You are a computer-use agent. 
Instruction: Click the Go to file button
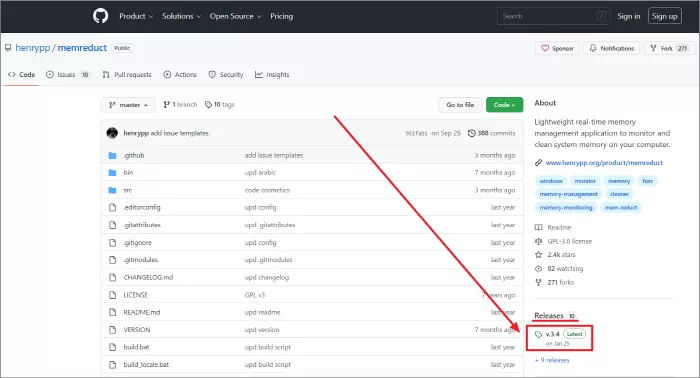(460, 105)
